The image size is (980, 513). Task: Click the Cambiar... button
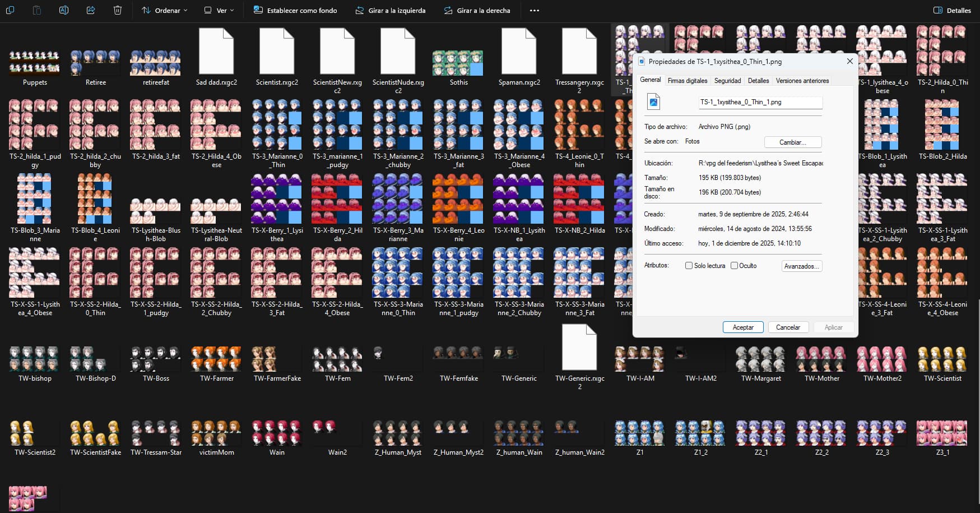pos(792,142)
